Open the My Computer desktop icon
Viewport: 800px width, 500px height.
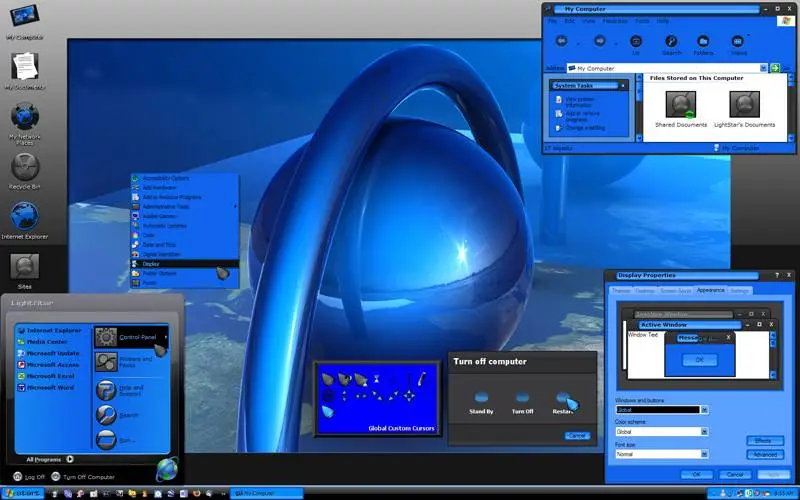(x=24, y=17)
